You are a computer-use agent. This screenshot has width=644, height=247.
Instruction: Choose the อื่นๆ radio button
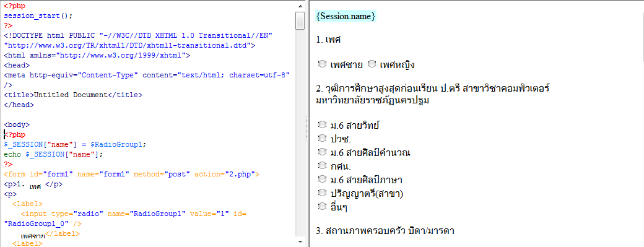click(x=323, y=206)
